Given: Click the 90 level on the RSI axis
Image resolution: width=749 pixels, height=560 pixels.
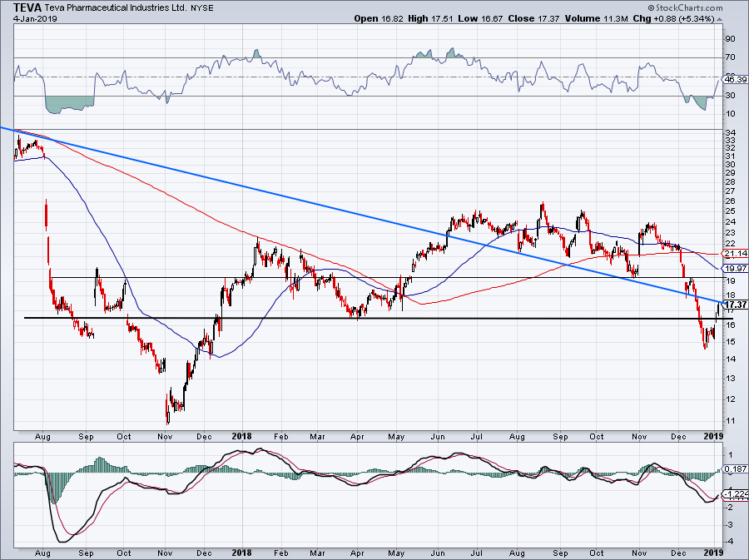Looking at the screenshot, I should (730, 38).
